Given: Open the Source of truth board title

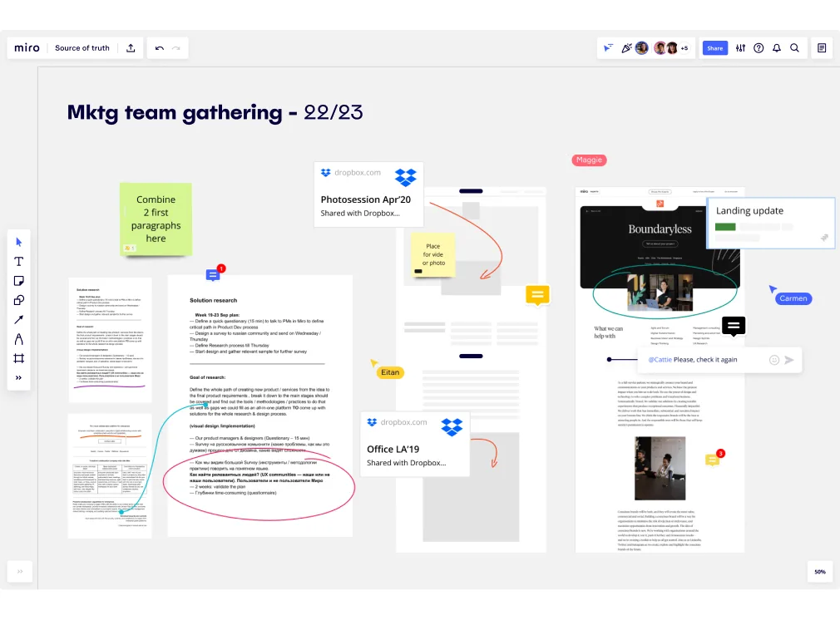Looking at the screenshot, I should (x=82, y=47).
